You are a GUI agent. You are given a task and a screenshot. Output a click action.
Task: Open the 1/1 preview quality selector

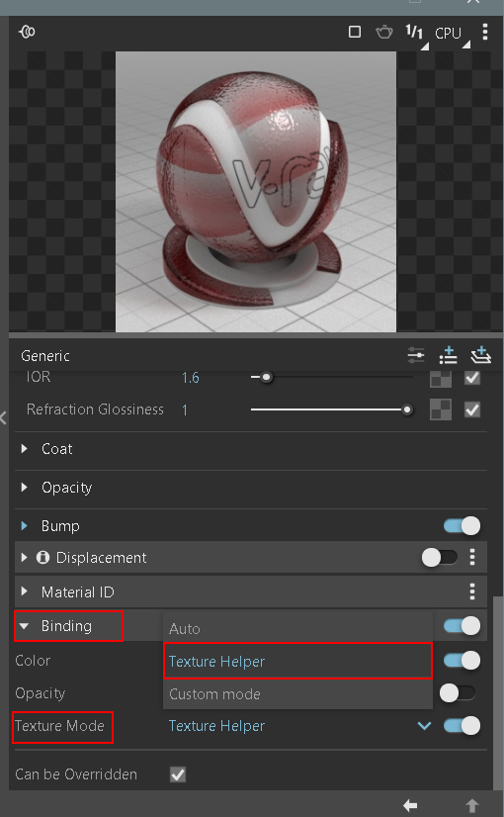(417, 36)
